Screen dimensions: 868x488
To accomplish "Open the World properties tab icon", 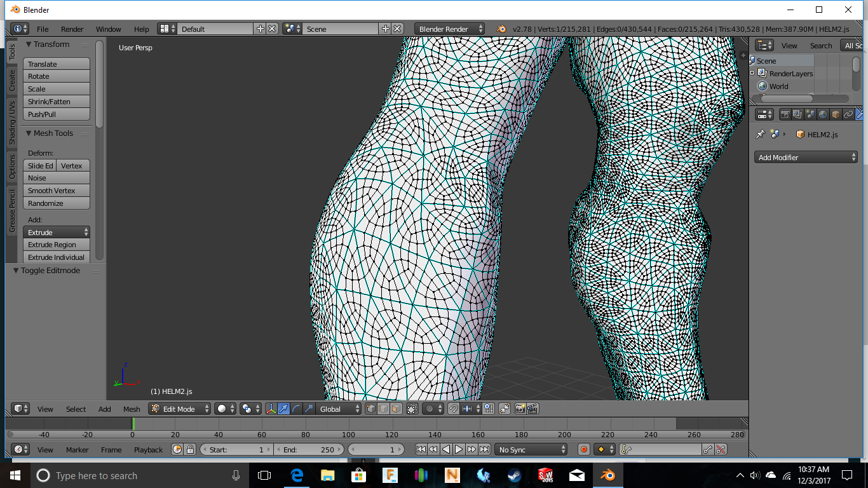I will point(823,114).
